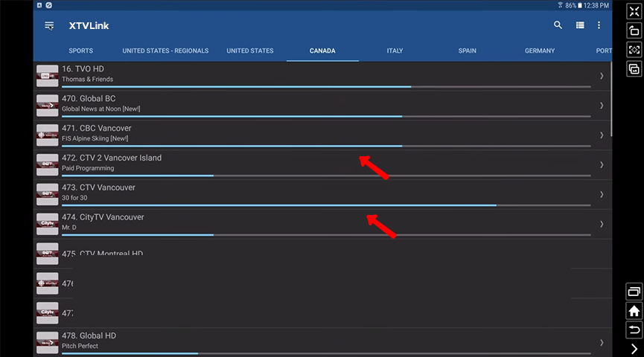
Task: Click the channel 476 logo thumbnail
Action: pos(47,283)
